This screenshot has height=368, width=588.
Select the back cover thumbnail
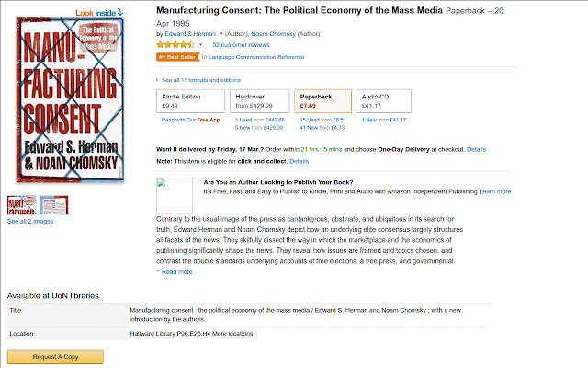[x=54, y=205]
